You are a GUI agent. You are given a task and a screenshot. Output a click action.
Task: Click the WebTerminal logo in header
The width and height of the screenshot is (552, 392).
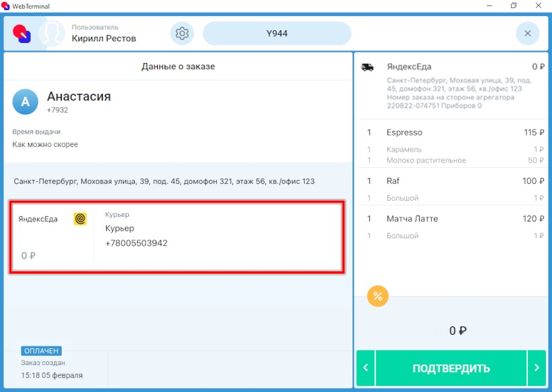click(22, 34)
